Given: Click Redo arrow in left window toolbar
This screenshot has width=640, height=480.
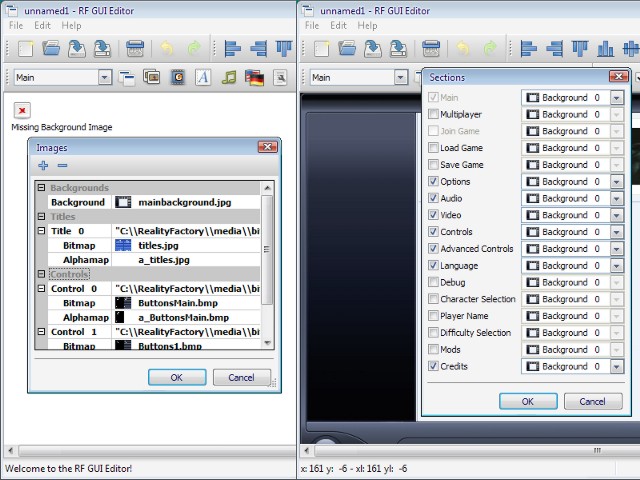Looking at the screenshot, I should [x=194, y=48].
